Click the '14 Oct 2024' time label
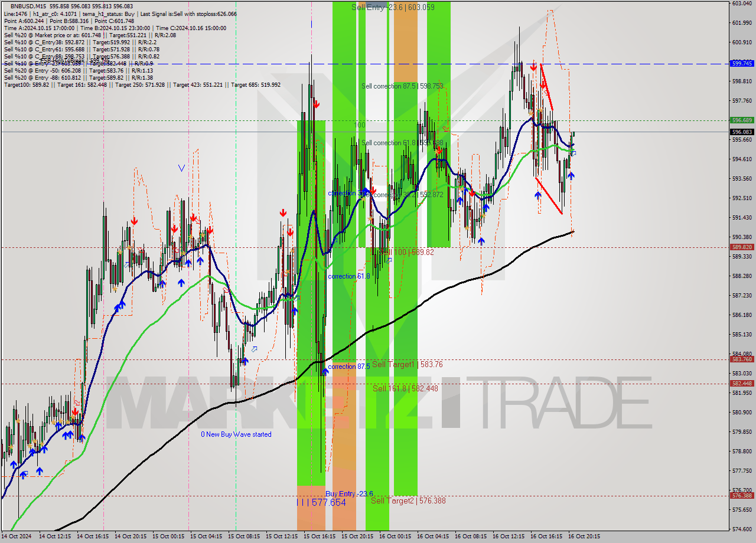The image size is (756, 543). [x=17, y=537]
